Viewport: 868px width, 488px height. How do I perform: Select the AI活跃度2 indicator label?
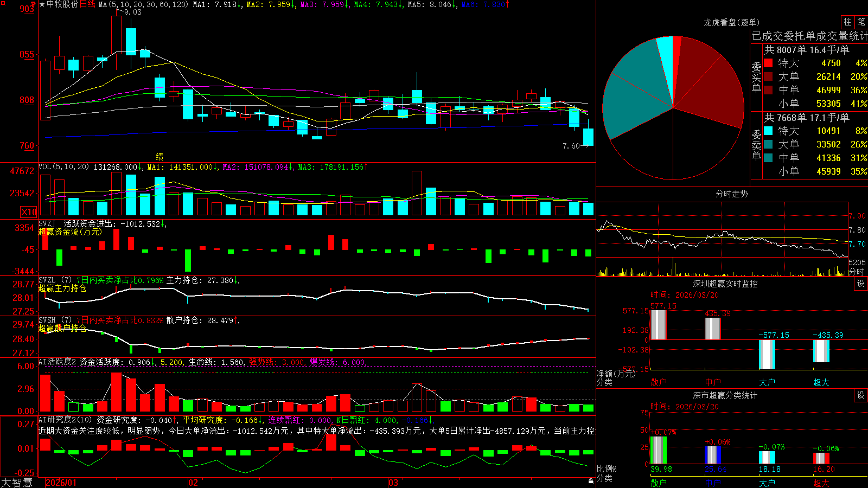click(x=58, y=362)
